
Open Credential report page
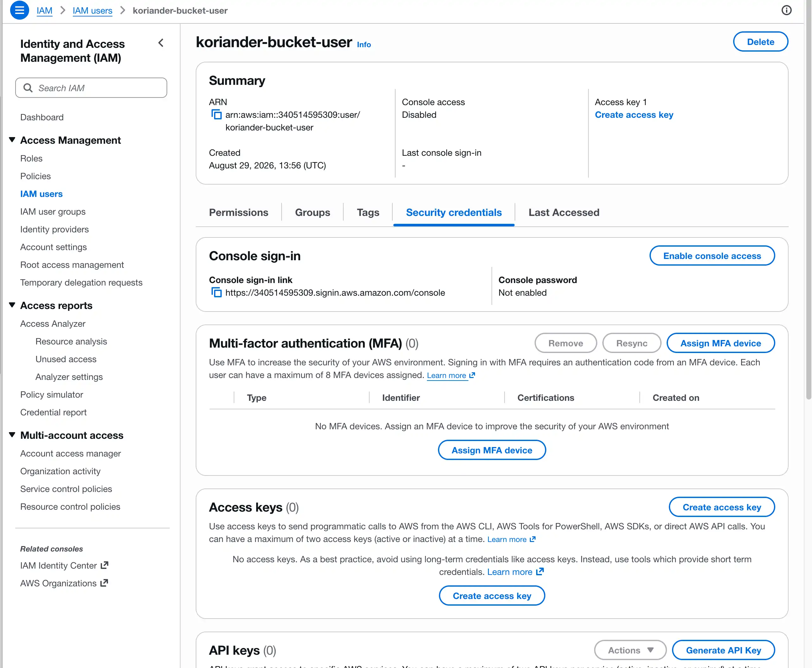point(54,412)
